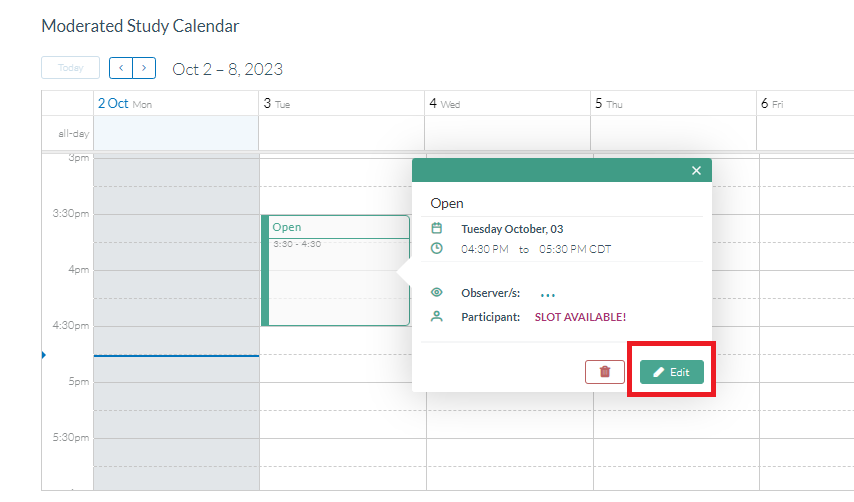This screenshot has width=854, height=502.
Task: Click the Participant person icon
Action: (x=436, y=316)
